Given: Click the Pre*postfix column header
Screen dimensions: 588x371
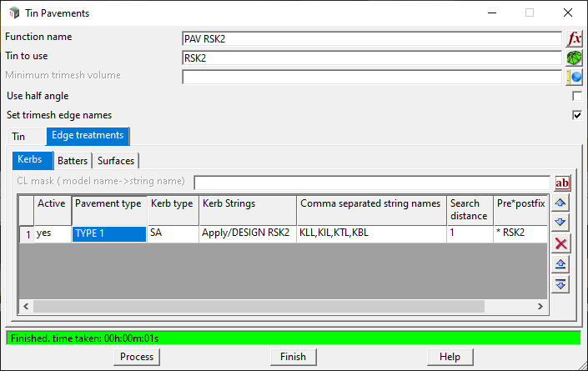Looking at the screenshot, I should [520, 210].
